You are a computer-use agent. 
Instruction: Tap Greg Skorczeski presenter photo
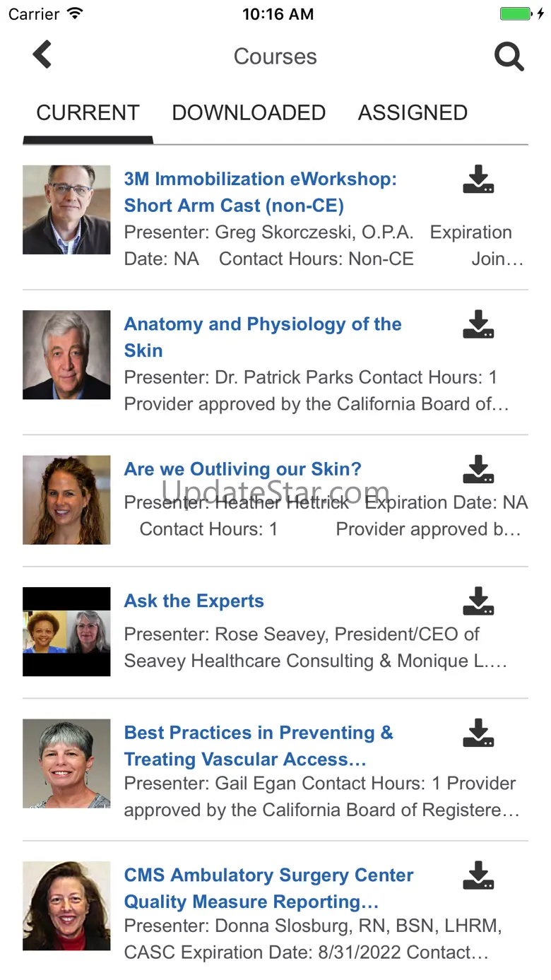(x=66, y=210)
